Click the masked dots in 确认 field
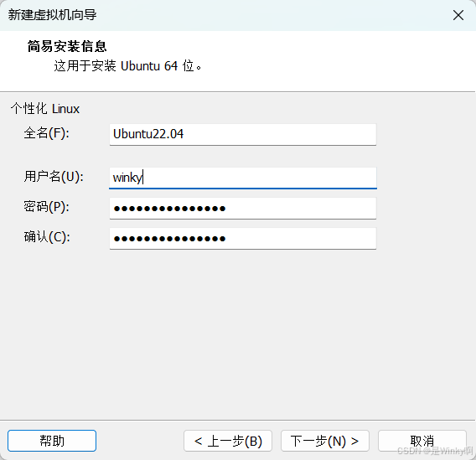Screen dimensions: 476x460 click(169, 239)
